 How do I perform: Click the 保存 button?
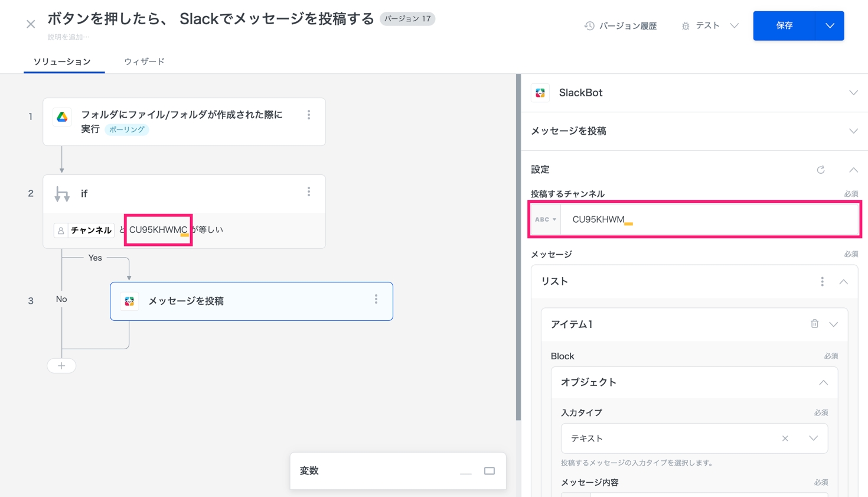(784, 26)
